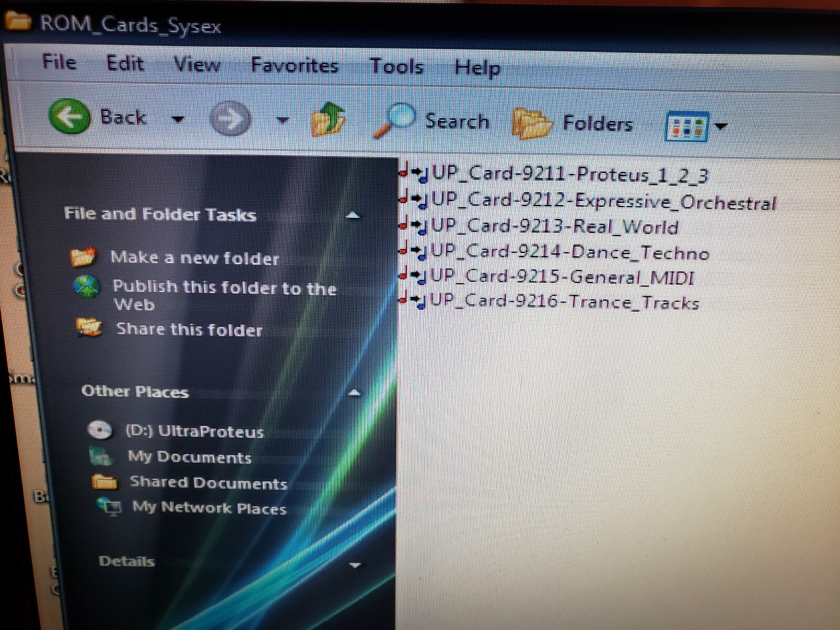The height and width of the screenshot is (630, 840).
Task: Click the Search magnifier icon
Action: (395, 120)
